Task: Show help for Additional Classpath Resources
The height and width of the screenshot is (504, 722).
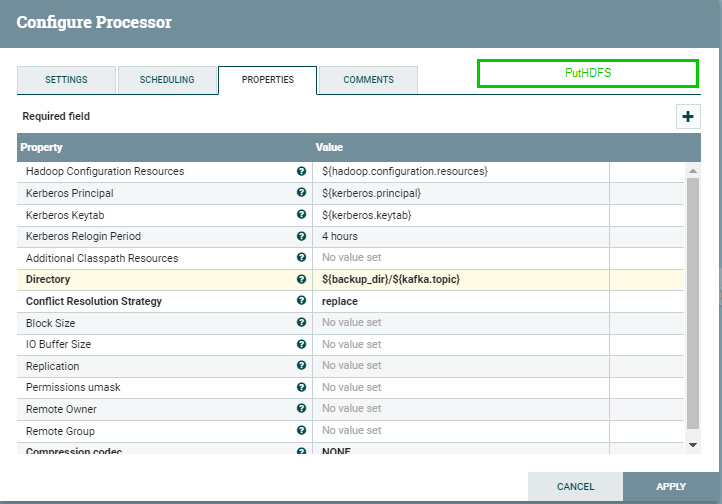Action: 301,257
